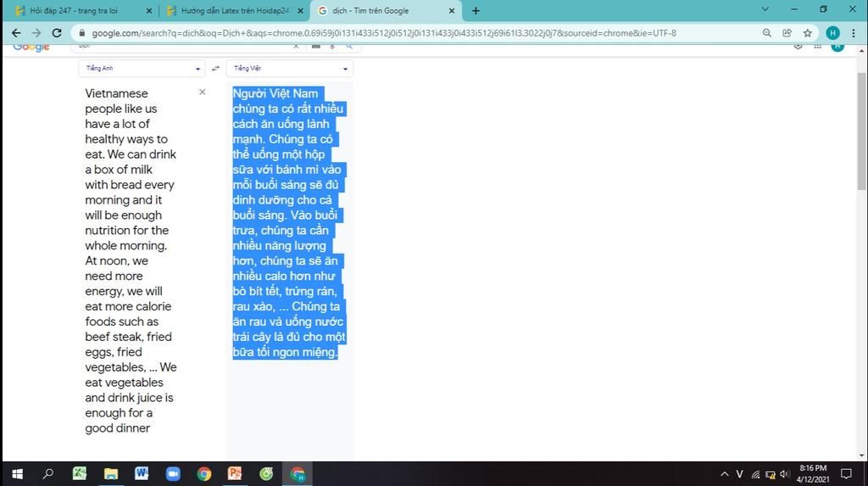The height and width of the screenshot is (486, 868).
Task: Click the Google logo
Action: [31, 47]
